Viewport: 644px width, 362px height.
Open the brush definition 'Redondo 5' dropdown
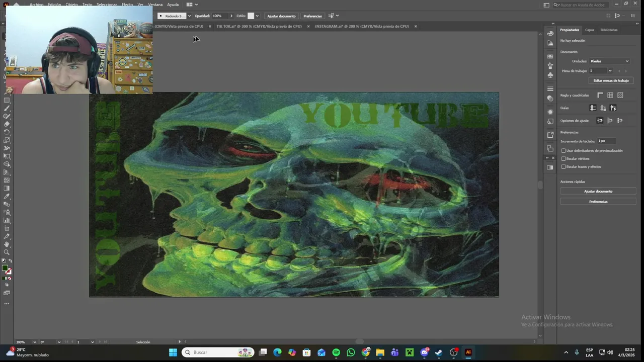[x=189, y=16]
